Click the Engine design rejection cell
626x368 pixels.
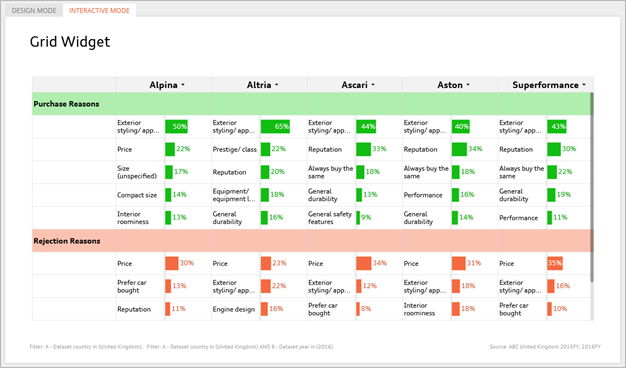point(234,309)
